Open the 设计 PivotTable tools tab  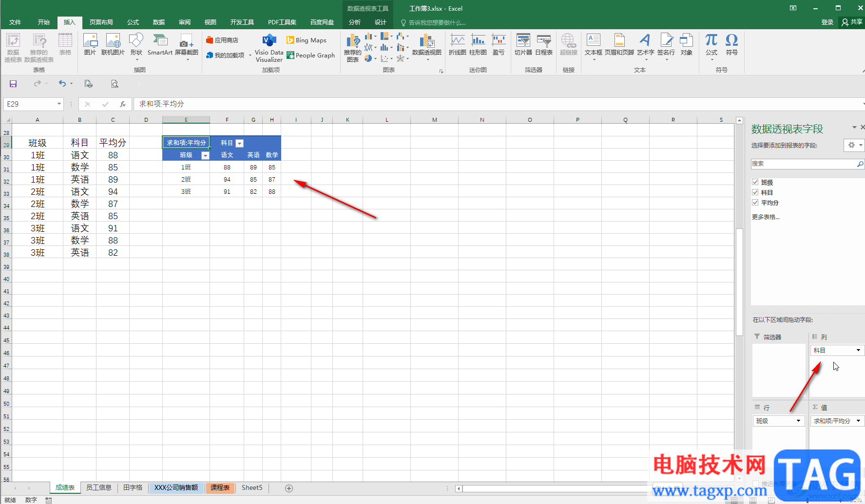click(x=381, y=22)
